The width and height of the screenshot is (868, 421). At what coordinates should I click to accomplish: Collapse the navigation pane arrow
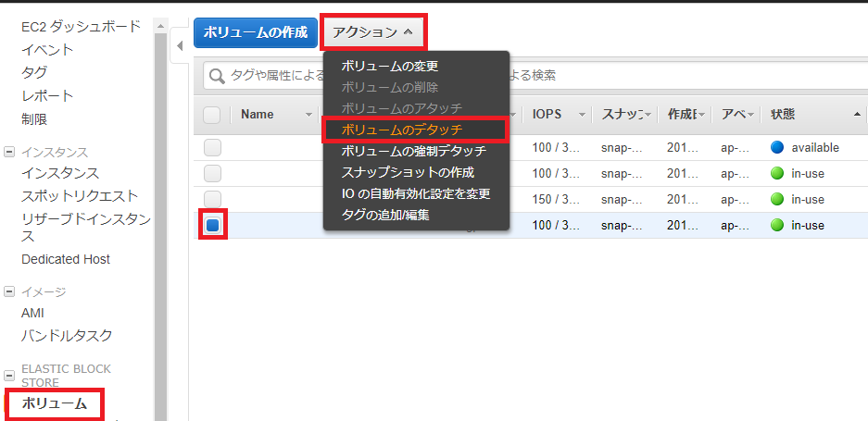pyautogui.click(x=180, y=44)
